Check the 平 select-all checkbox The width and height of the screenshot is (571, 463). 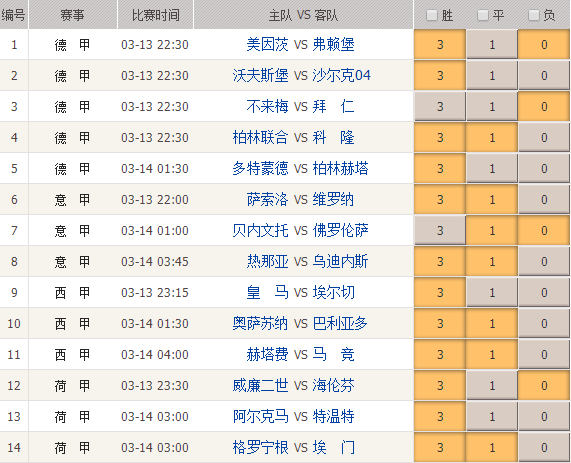[x=483, y=16]
